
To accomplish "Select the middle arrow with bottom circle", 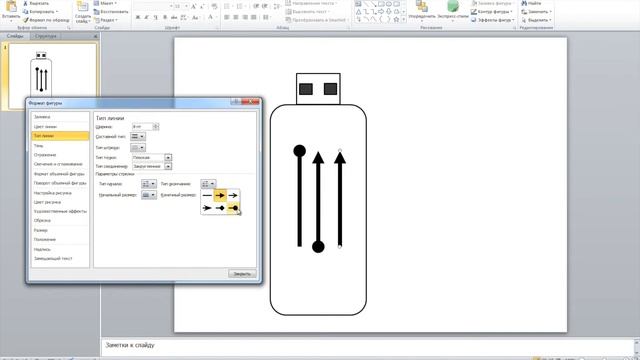I will (x=318, y=202).
